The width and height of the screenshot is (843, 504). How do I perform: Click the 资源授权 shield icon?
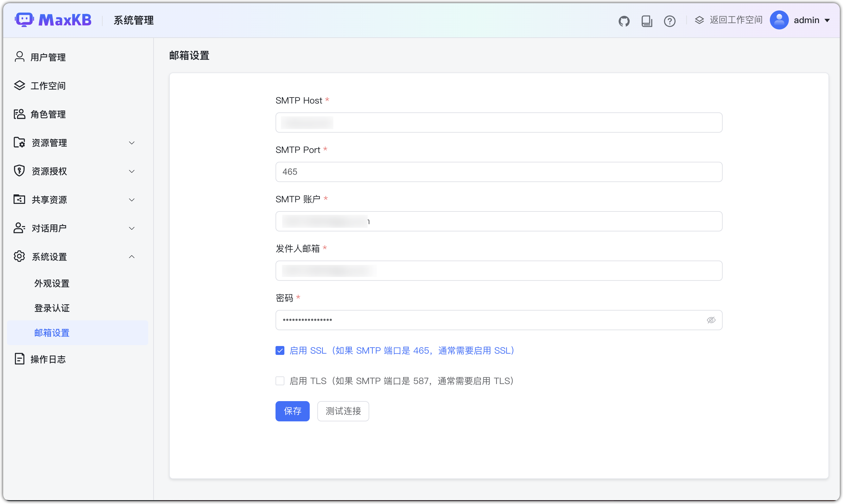coord(19,171)
